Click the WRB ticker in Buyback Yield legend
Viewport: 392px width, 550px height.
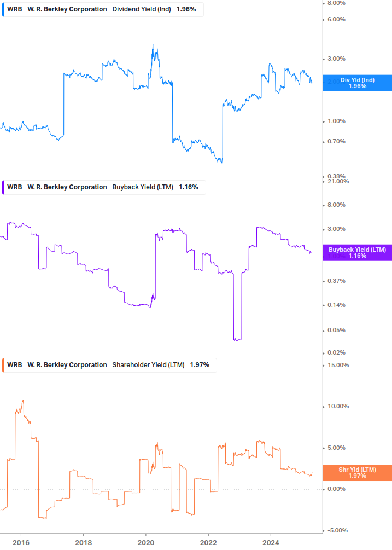15,187
